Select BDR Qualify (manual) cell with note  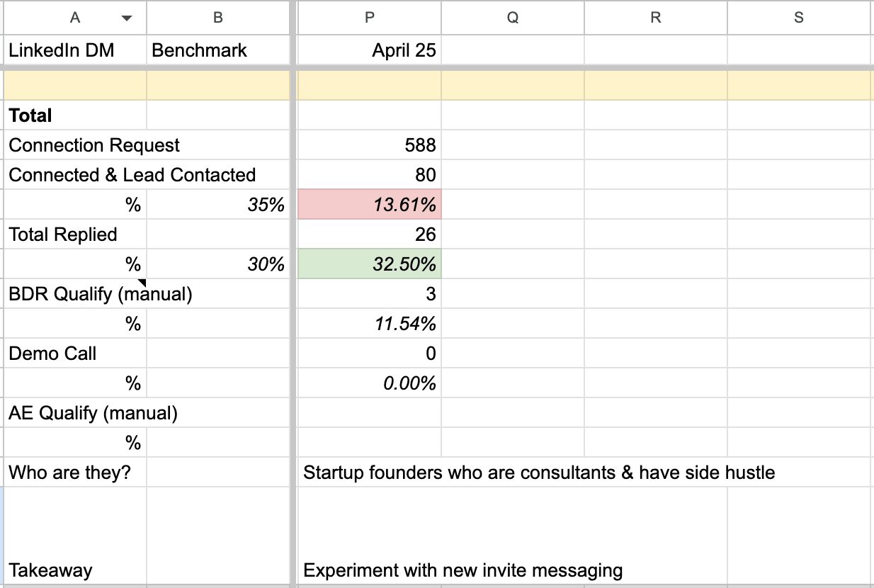74,294
